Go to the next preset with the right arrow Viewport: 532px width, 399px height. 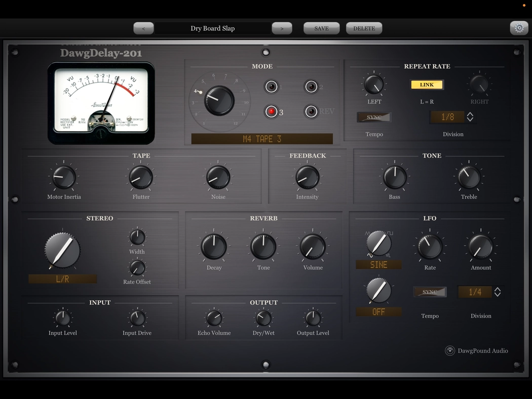pos(282,28)
